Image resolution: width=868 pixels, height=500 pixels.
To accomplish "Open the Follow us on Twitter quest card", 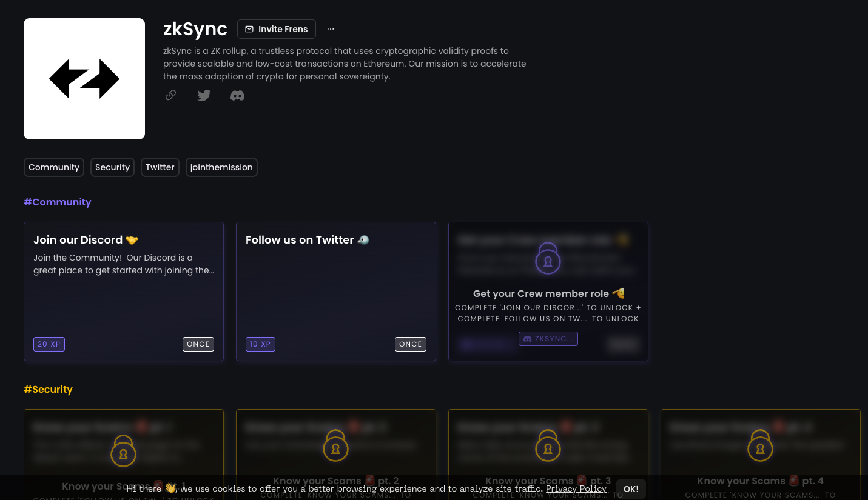I will (x=336, y=292).
